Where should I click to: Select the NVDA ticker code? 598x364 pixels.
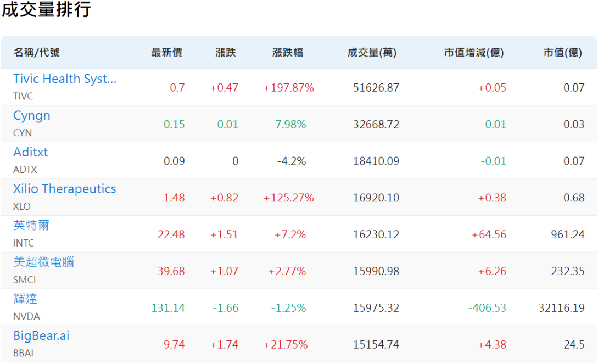pyautogui.click(x=26, y=316)
